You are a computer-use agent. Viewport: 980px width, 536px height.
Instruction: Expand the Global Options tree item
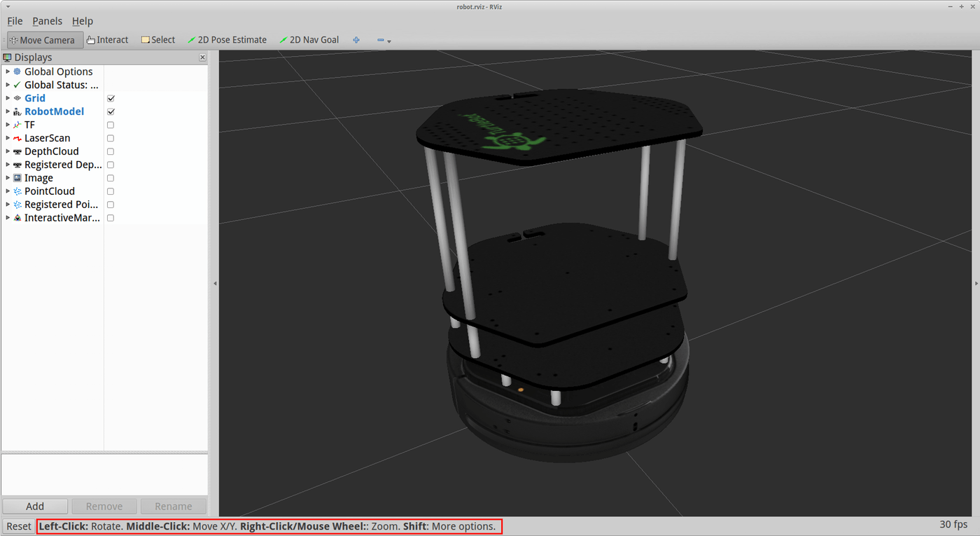8,71
